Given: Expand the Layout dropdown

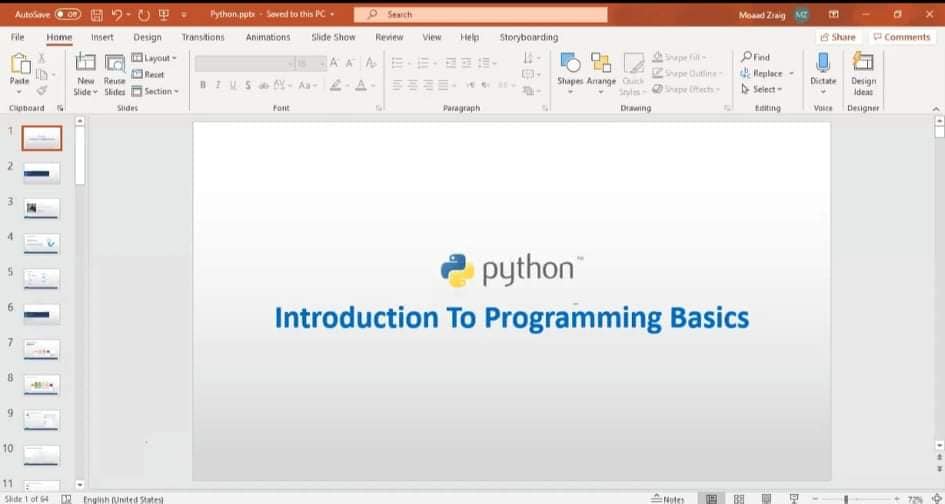Looking at the screenshot, I should [x=154, y=58].
